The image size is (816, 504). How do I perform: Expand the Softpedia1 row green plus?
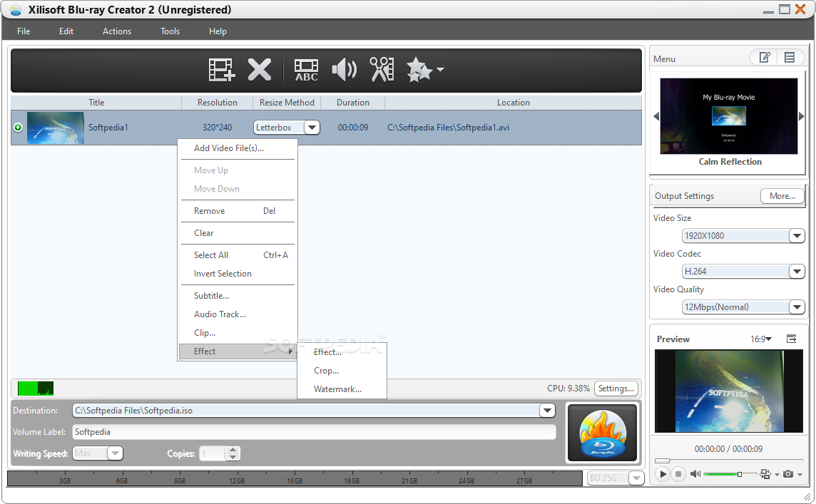(x=19, y=128)
